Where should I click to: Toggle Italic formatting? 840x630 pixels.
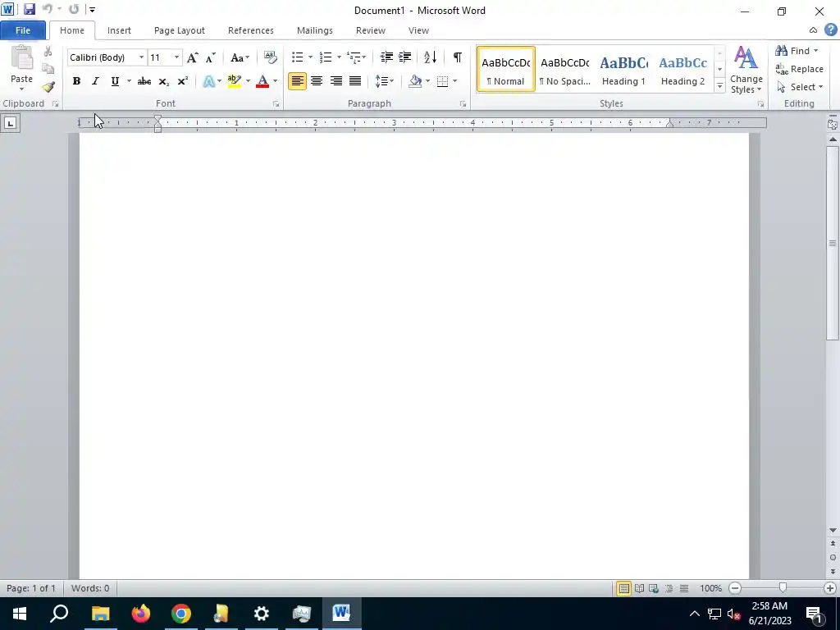coord(95,81)
